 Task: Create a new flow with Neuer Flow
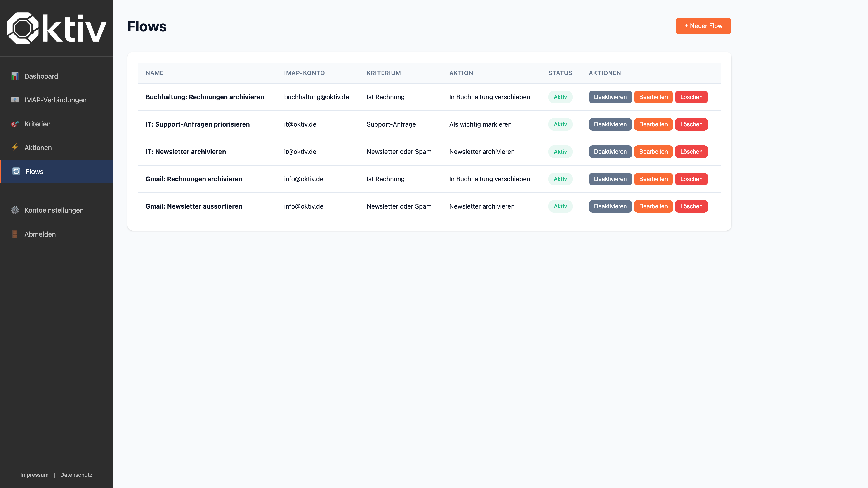pyautogui.click(x=703, y=26)
